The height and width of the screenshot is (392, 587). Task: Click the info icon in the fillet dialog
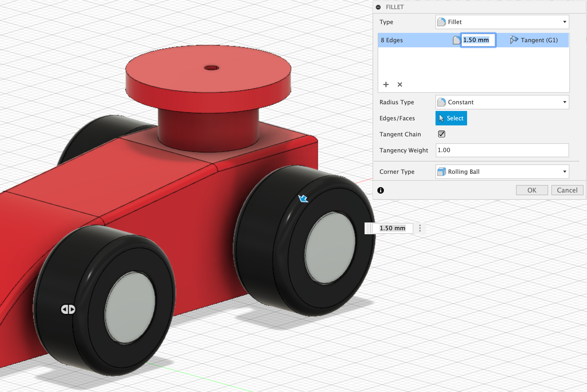pyautogui.click(x=380, y=190)
